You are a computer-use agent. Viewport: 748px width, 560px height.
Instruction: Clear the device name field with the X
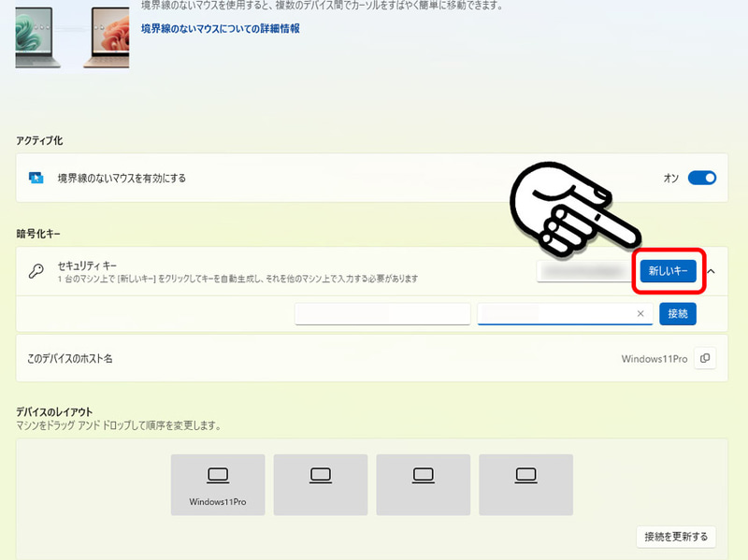click(640, 313)
